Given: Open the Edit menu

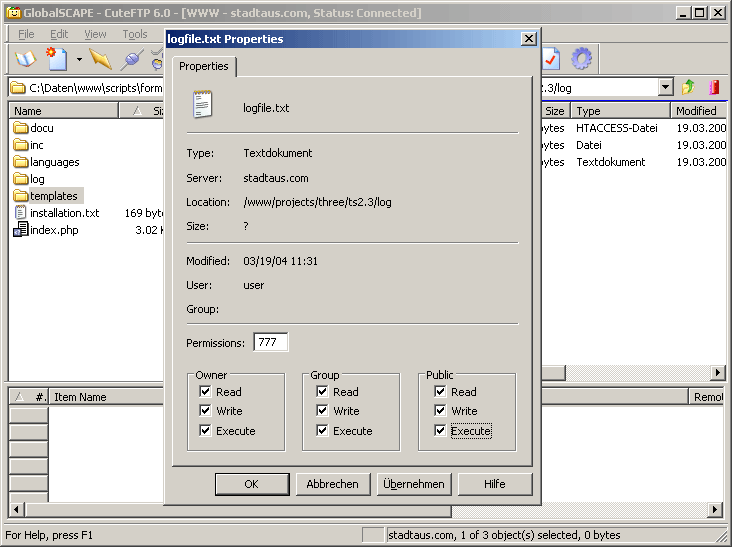Looking at the screenshot, I should pos(59,34).
